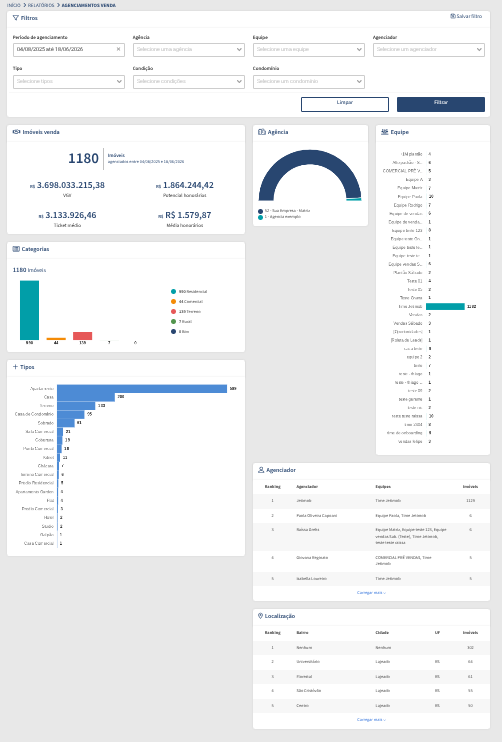Click the Limpar button

click(345, 104)
